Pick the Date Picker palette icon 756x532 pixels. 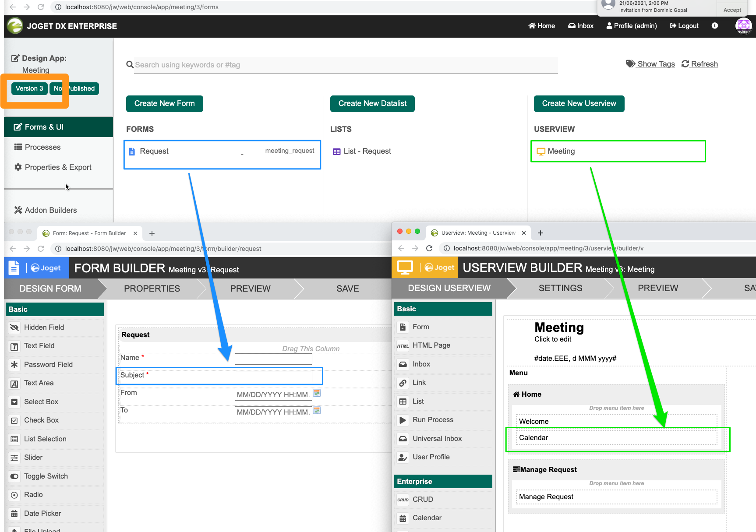pos(14,514)
